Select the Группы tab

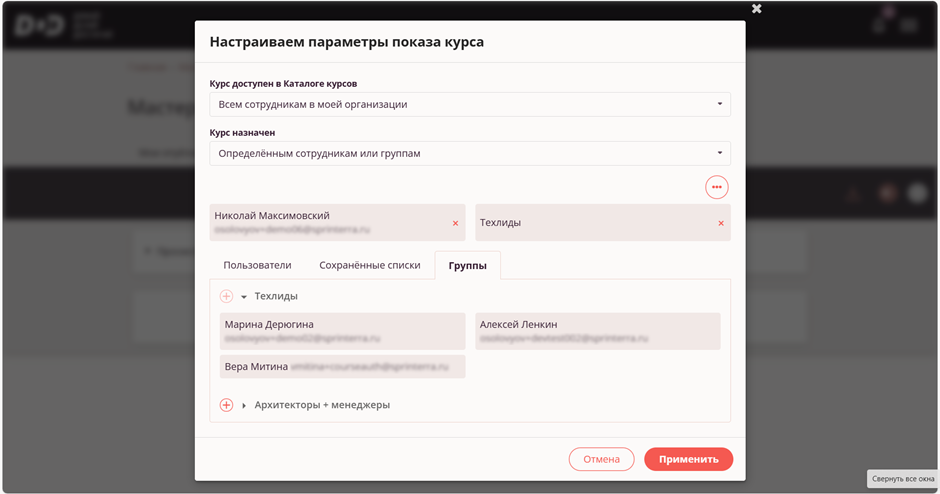coord(468,266)
